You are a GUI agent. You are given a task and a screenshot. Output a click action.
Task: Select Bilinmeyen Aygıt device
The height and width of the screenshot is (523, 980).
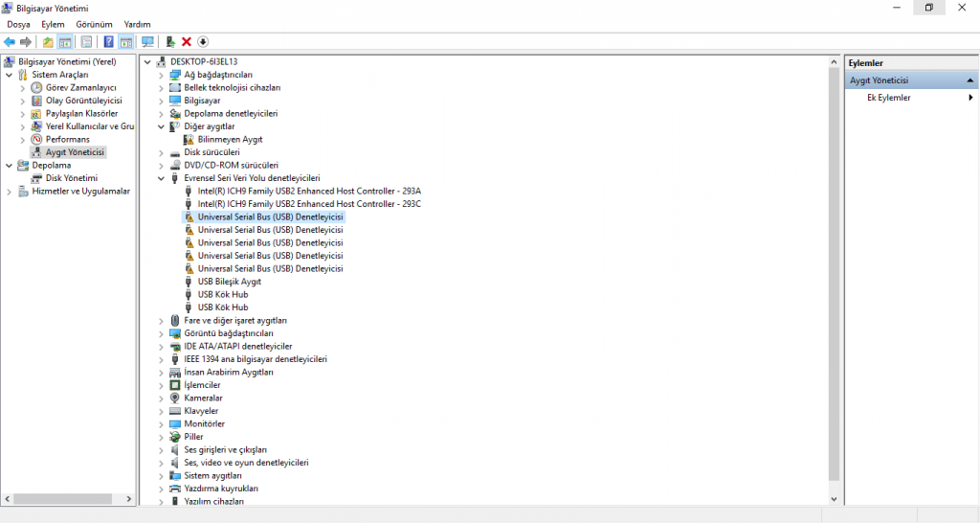tap(230, 140)
